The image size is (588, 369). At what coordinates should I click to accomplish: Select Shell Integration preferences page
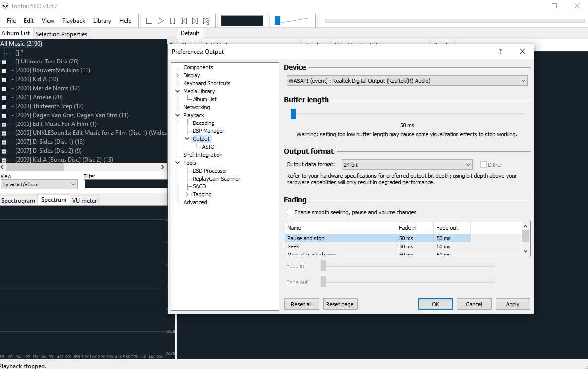202,155
